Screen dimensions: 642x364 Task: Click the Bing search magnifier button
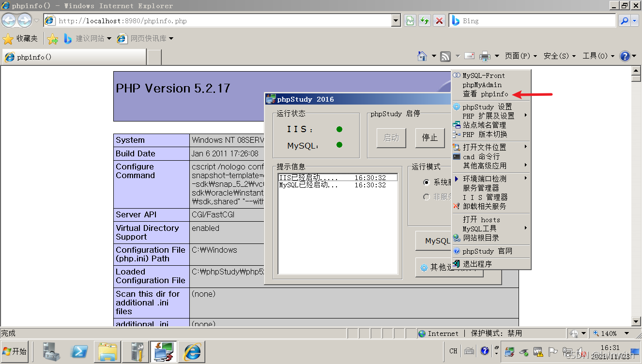click(624, 21)
